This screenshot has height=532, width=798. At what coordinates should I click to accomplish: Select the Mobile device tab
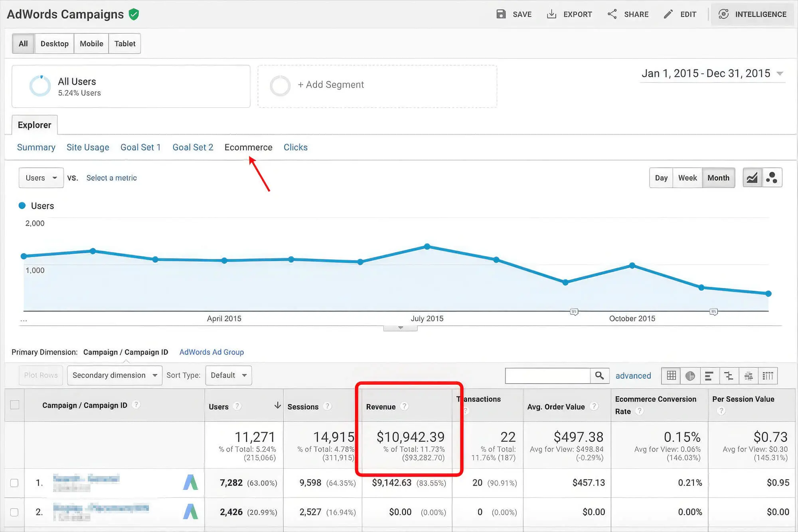91,43
